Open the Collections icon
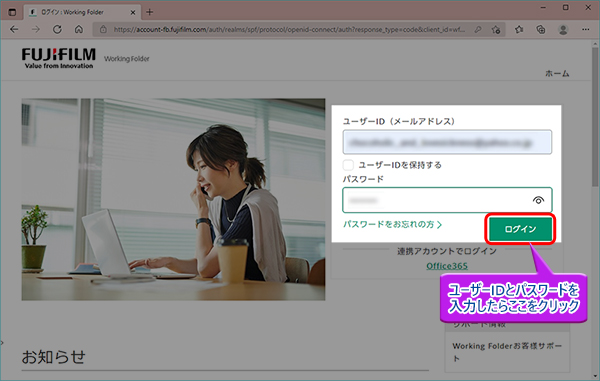 click(x=541, y=29)
